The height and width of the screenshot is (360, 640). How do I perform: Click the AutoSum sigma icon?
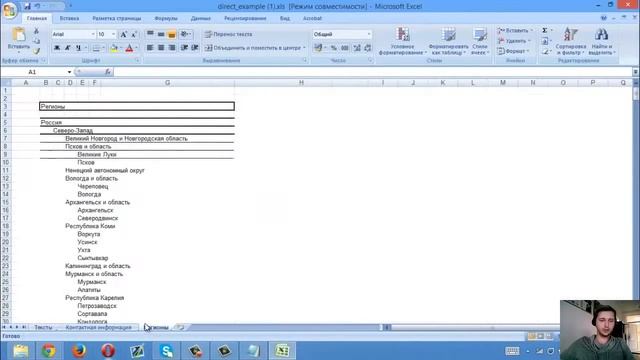544,31
